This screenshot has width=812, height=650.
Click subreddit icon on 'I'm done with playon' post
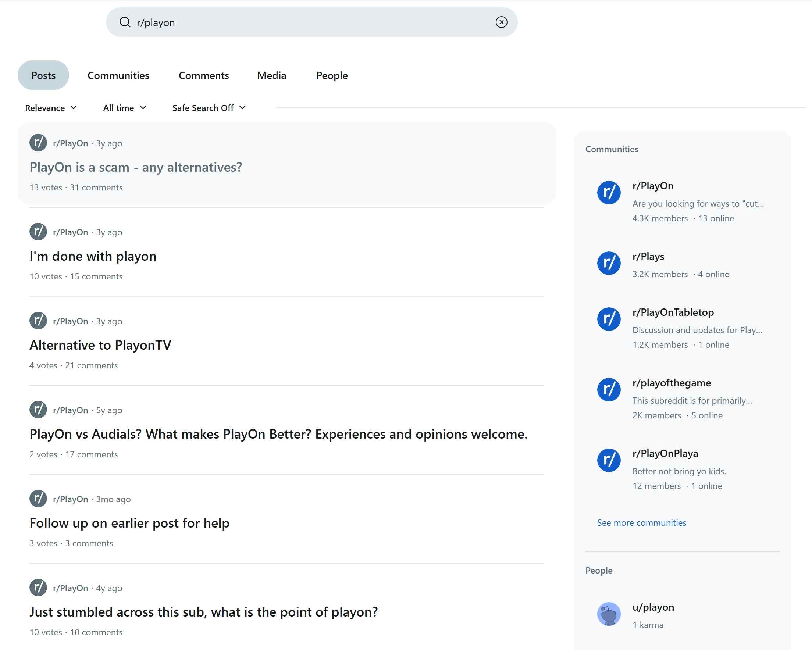[x=38, y=232]
